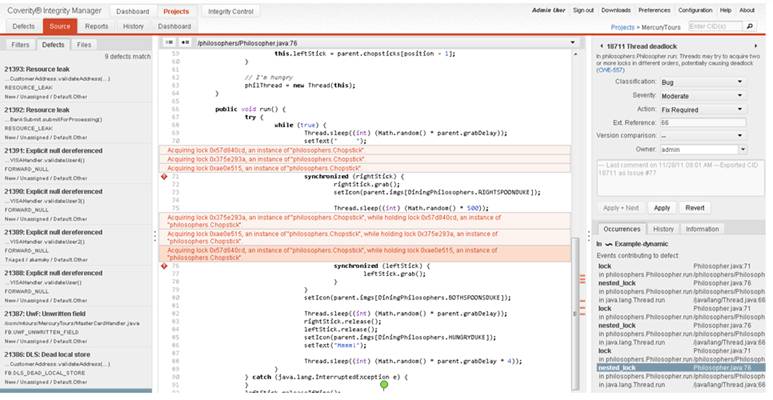
Task: Switch to the Reports tab
Action: [96, 26]
